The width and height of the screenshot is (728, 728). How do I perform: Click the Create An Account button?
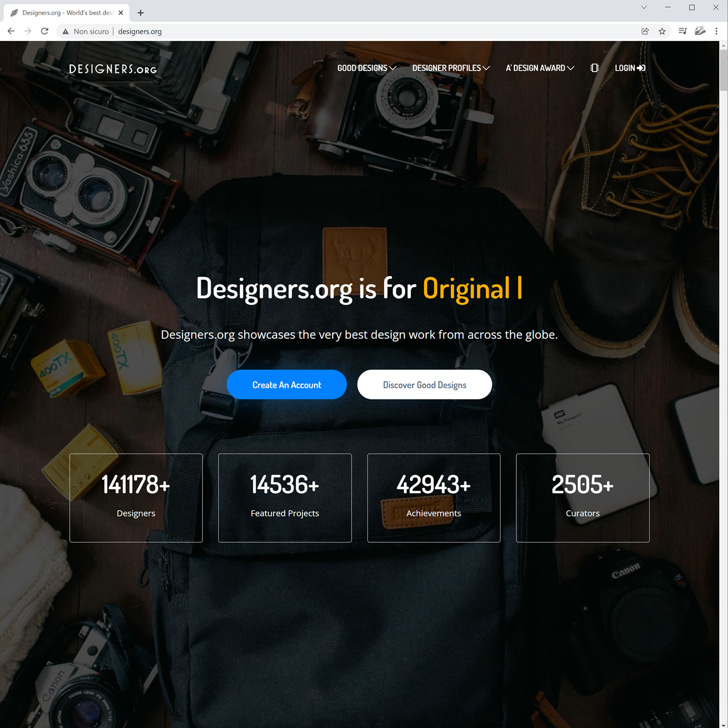[x=286, y=385]
